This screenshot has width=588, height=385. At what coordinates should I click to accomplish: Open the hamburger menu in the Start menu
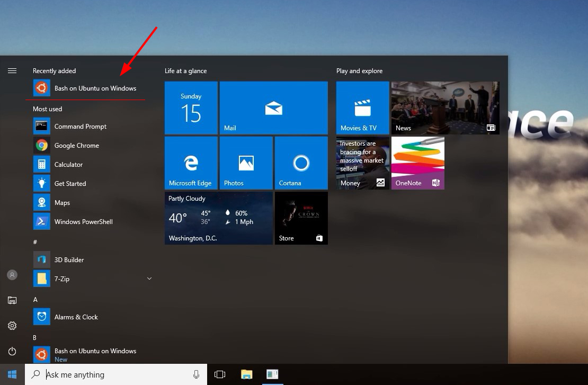pyautogui.click(x=12, y=71)
